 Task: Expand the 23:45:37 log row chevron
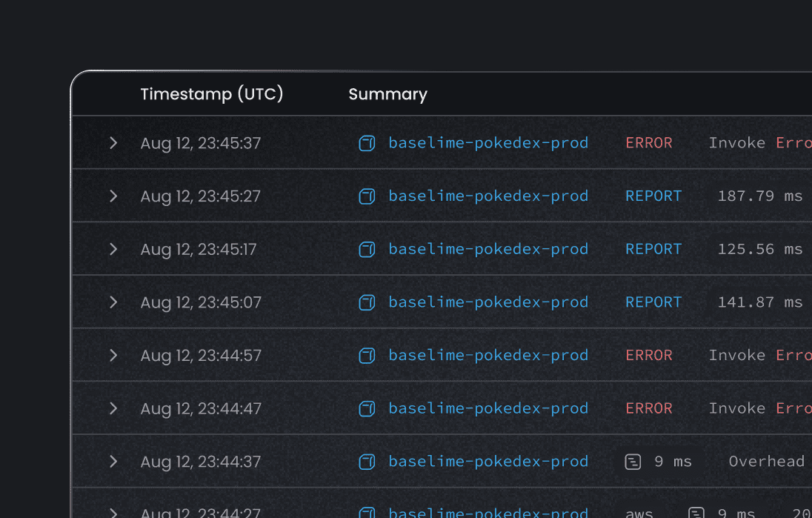point(113,142)
